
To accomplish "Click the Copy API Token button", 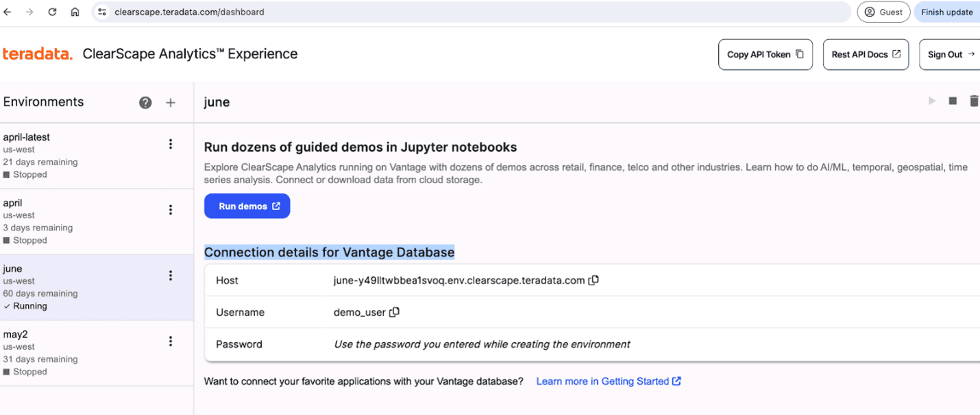I will 765,54.
